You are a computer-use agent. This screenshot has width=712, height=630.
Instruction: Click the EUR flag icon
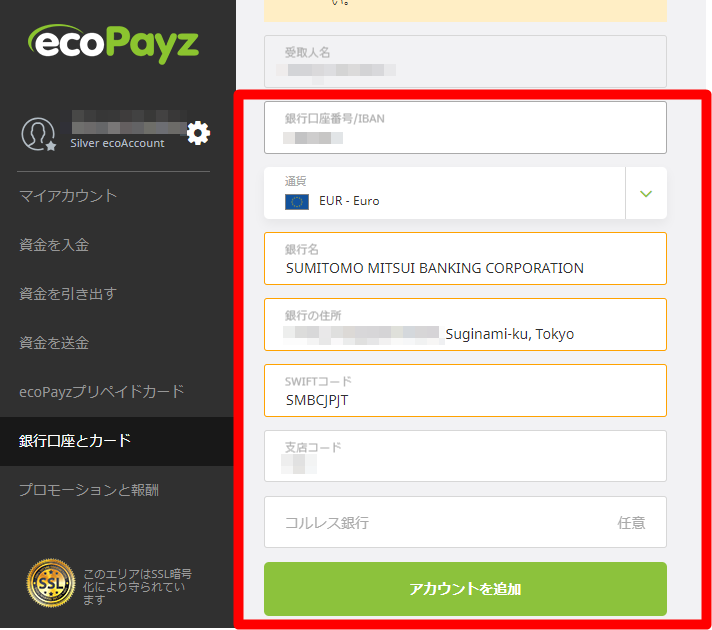click(297, 202)
